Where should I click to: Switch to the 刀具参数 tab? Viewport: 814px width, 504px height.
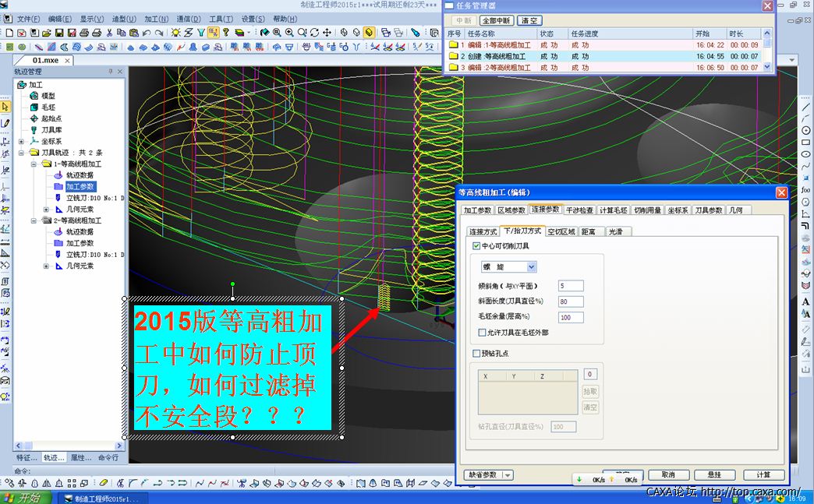point(708,210)
